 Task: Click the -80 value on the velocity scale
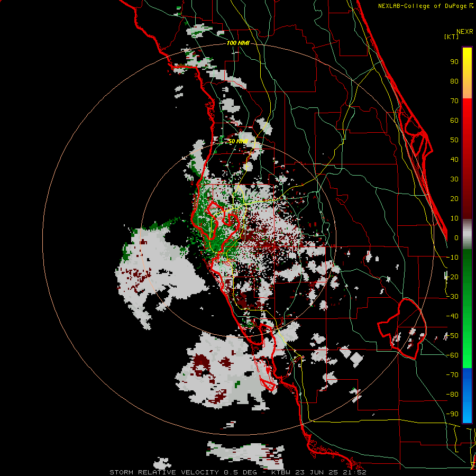click(452, 395)
